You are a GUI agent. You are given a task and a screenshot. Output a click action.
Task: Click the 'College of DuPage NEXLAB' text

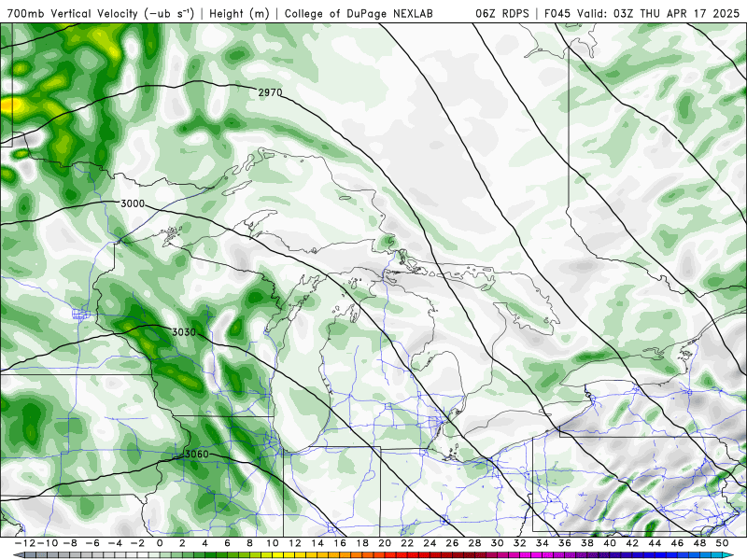(359, 14)
